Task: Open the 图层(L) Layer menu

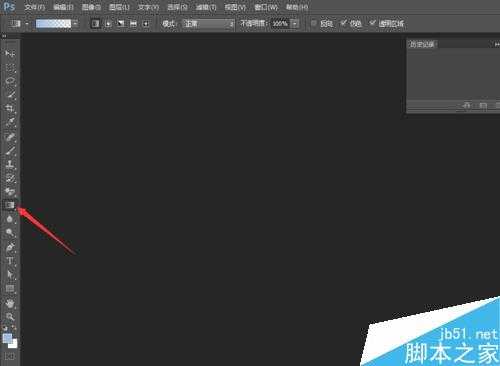Action: tap(119, 7)
